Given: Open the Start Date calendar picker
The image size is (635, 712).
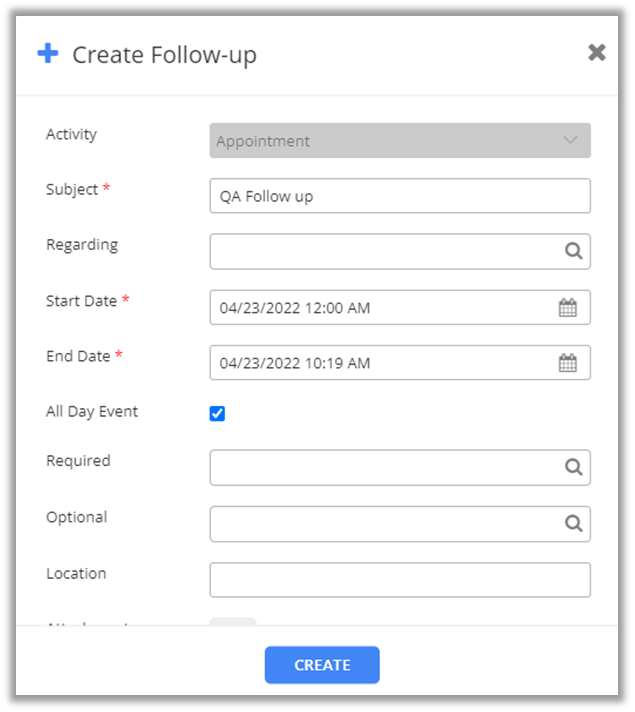Looking at the screenshot, I should [568, 308].
